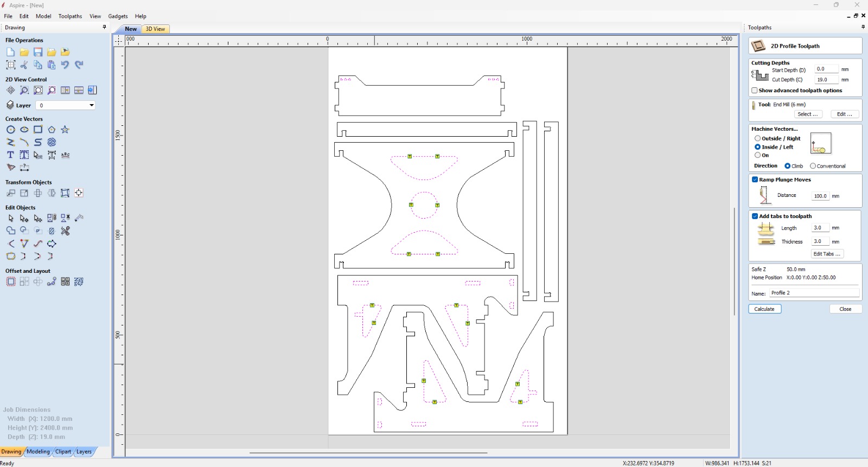
Task: Click the Ramp Distance field
Action: tap(820, 196)
